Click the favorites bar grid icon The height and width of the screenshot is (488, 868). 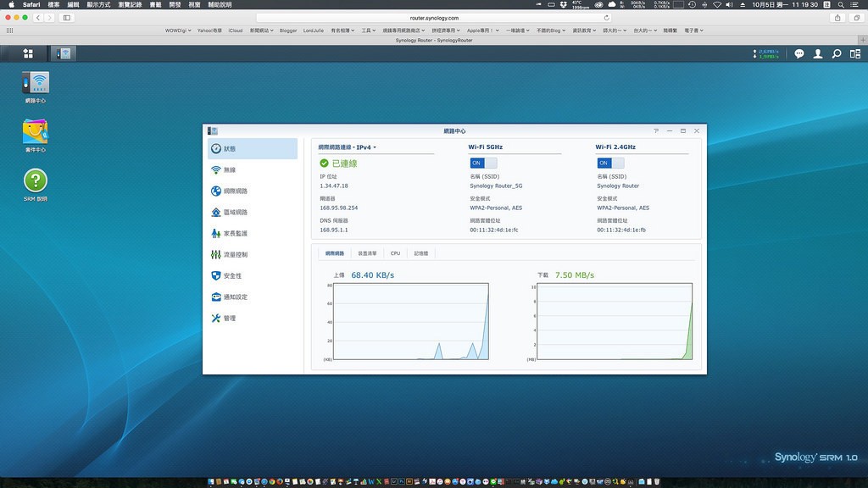point(9,30)
